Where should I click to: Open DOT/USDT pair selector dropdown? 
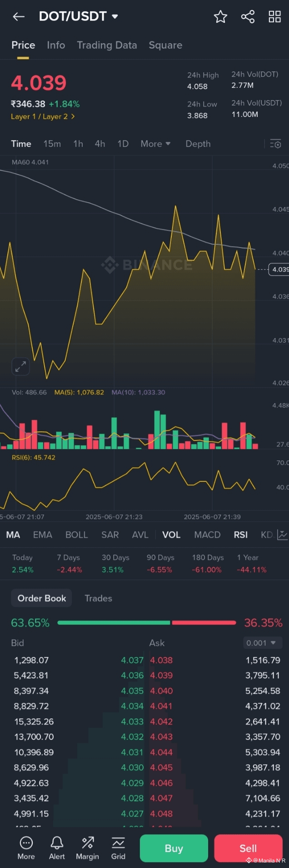[x=79, y=16]
